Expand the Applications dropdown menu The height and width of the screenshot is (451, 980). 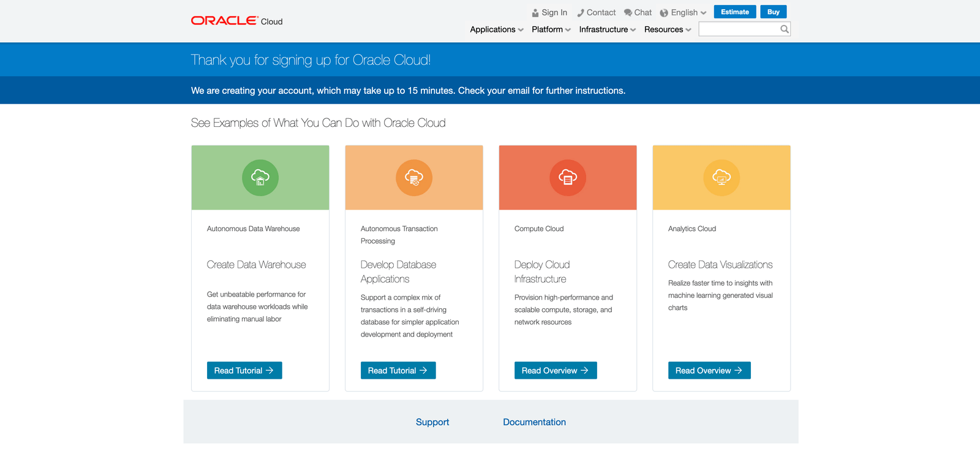pos(496,29)
